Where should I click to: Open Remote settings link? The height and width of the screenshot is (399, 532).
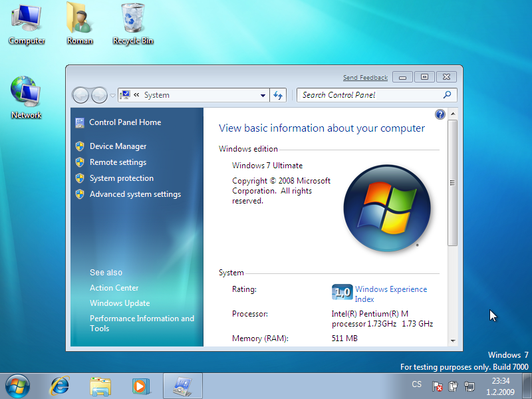[x=118, y=162]
